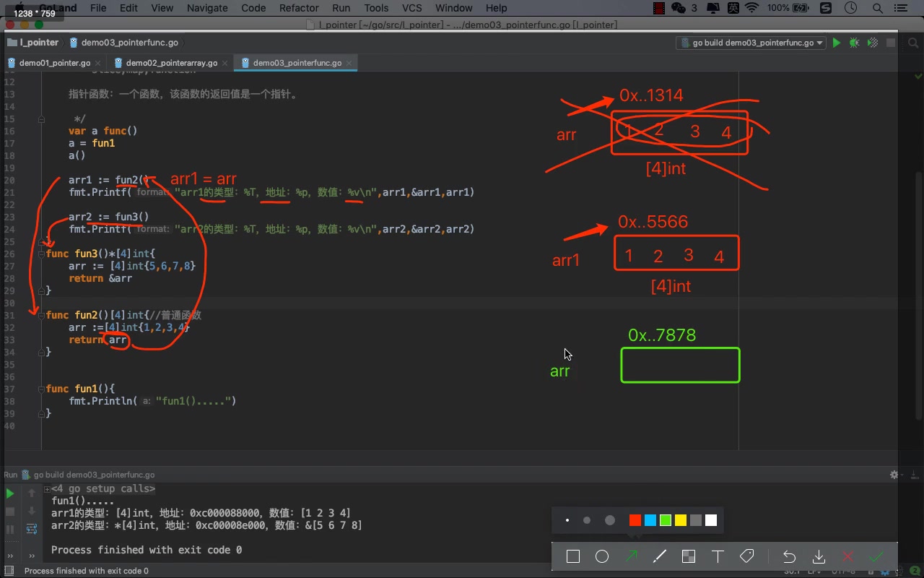The image size is (924, 578).
Task: Stop button in the Run panel
Action: 10,511
